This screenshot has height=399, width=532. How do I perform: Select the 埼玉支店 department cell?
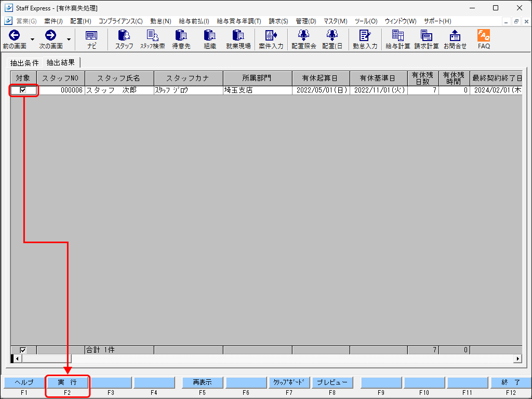click(258, 90)
